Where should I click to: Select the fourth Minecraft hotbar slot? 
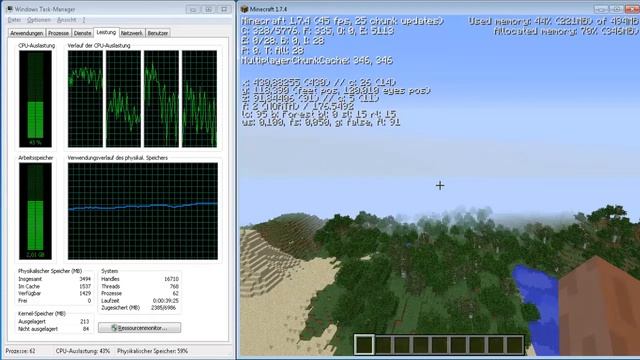pos(421,345)
